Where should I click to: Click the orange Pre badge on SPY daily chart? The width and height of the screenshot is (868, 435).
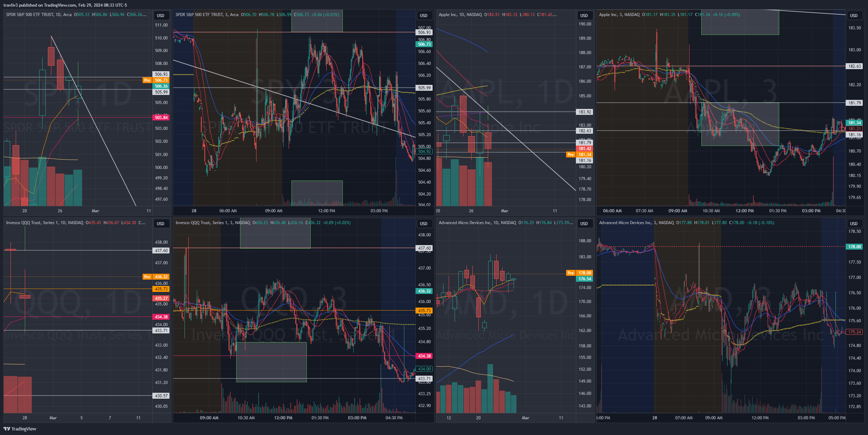(147, 80)
